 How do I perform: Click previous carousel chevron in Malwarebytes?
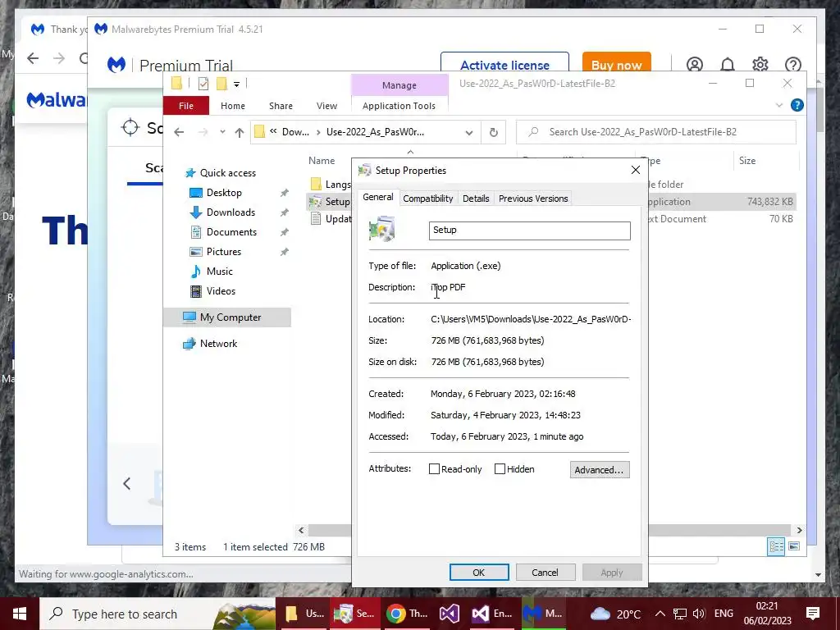(127, 484)
